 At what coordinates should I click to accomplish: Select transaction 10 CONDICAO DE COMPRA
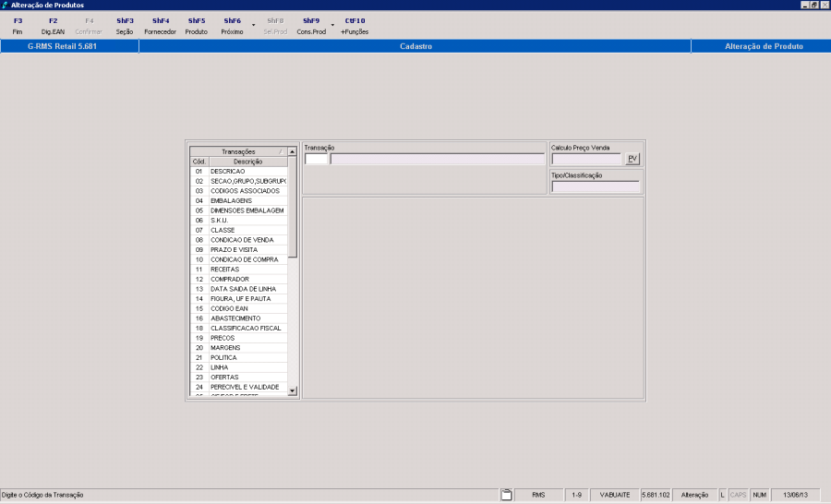point(238,259)
